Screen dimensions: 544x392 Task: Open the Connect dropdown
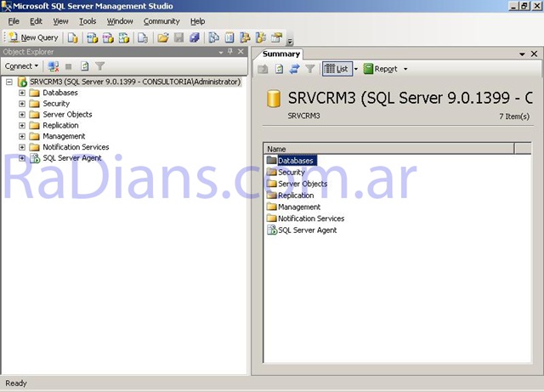click(x=21, y=65)
